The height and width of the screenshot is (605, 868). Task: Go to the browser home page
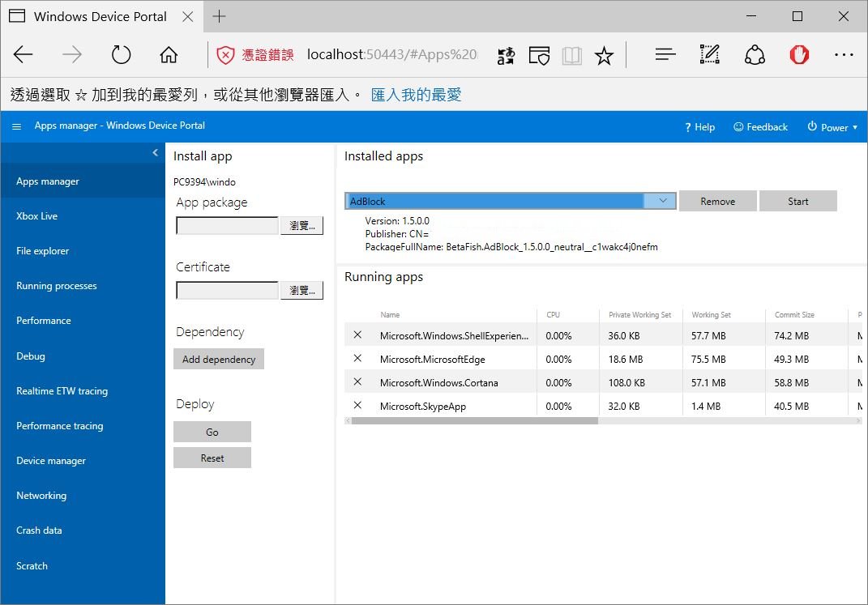click(x=169, y=55)
